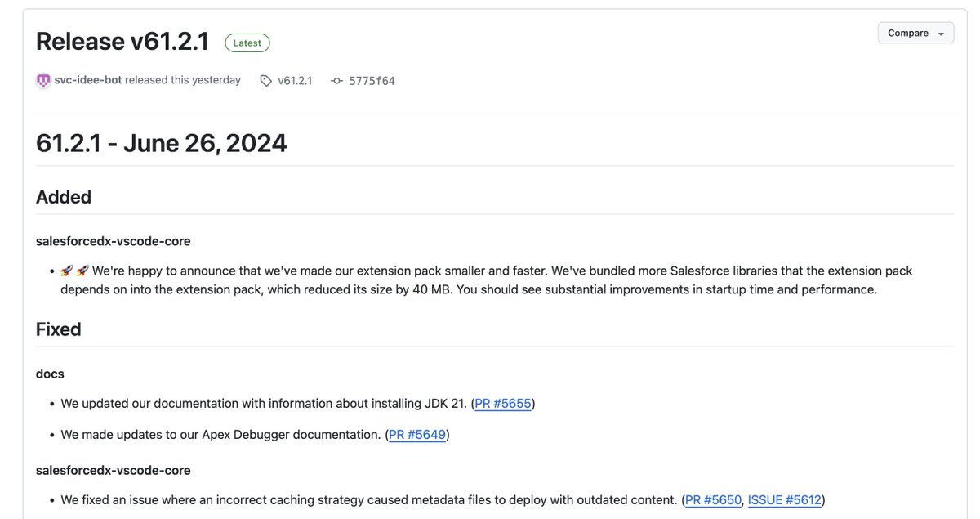Click the Added section heading
This screenshot has height=519, width=980.
(x=64, y=196)
